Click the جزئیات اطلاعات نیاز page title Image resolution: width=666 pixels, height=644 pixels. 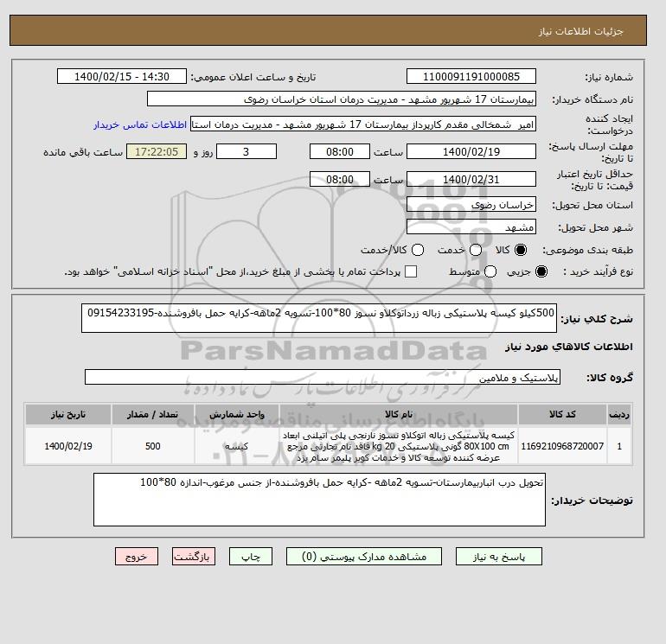(x=580, y=31)
